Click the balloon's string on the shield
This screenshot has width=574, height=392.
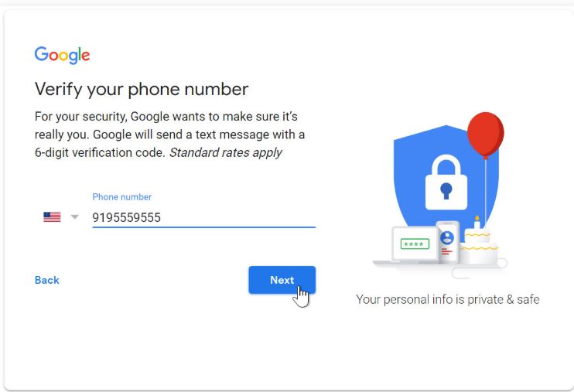click(x=486, y=190)
